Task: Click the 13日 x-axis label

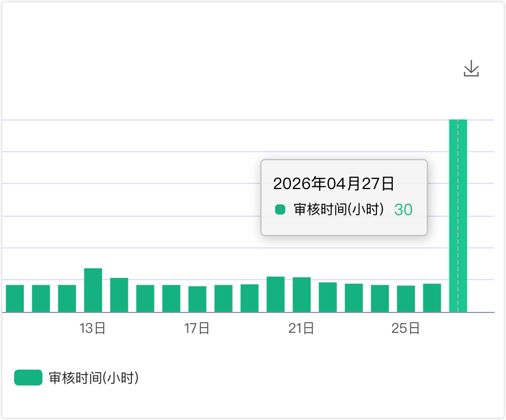Action: 93,329
